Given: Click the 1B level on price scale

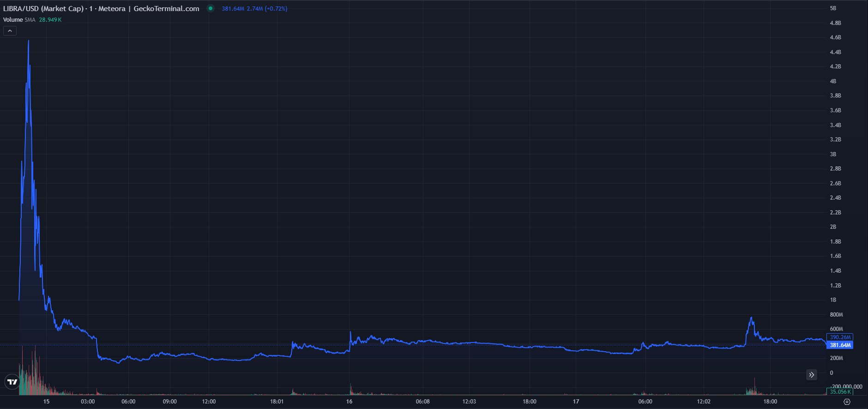Looking at the screenshot, I should (x=833, y=300).
